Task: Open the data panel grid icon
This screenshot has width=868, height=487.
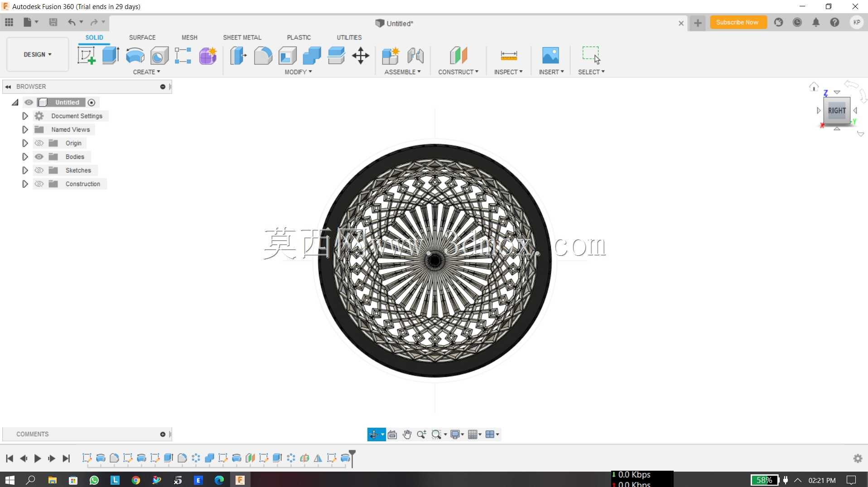Action: (x=9, y=22)
